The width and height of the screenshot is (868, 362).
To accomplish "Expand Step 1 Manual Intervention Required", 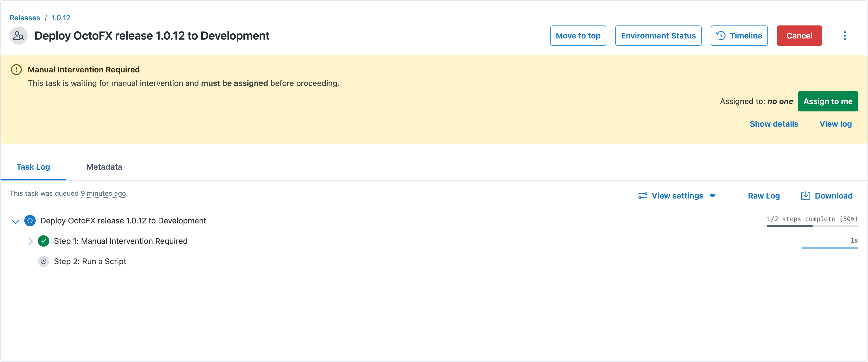I will pyautogui.click(x=30, y=241).
